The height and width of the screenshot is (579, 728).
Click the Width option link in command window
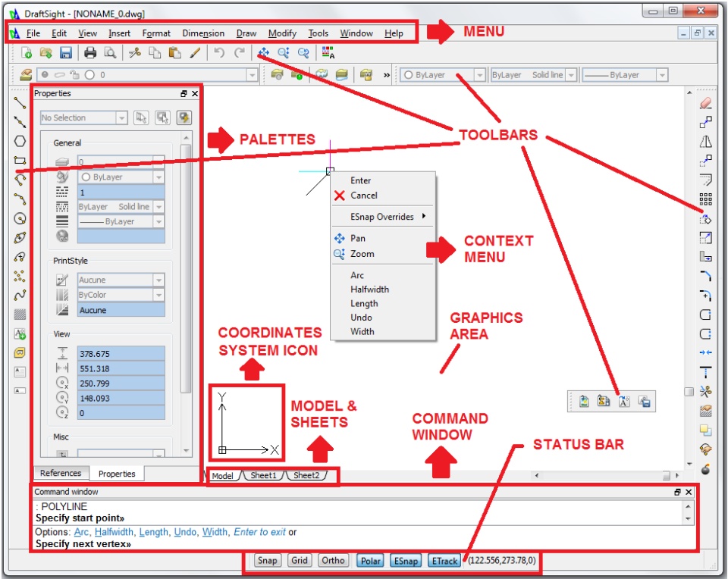[x=215, y=532]
